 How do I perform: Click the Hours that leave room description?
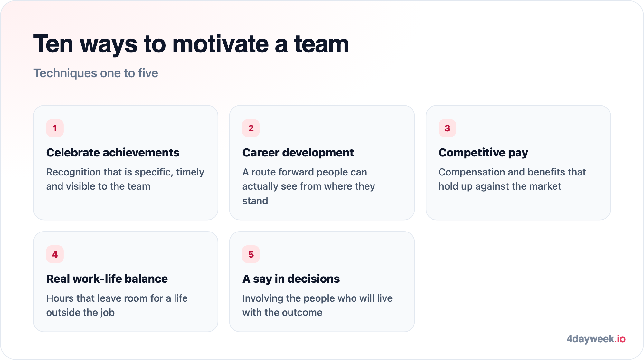tap(117, 305)
